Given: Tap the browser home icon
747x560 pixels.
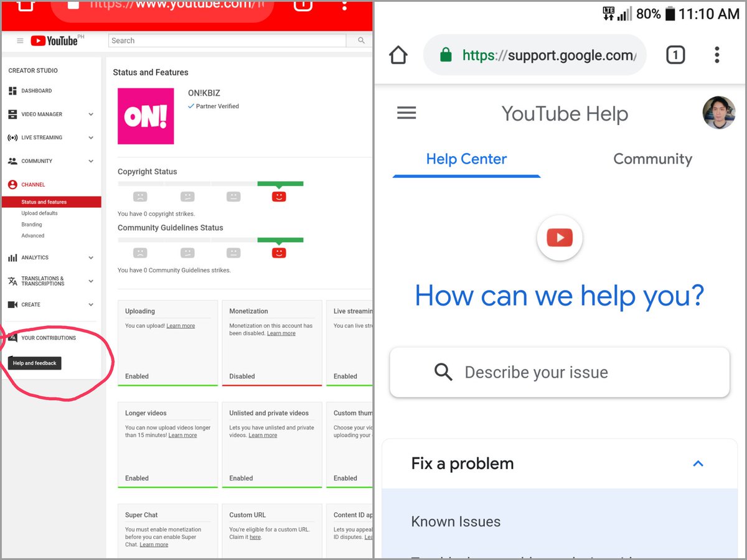Looking at the screenshot, I should tap(398, 55).
